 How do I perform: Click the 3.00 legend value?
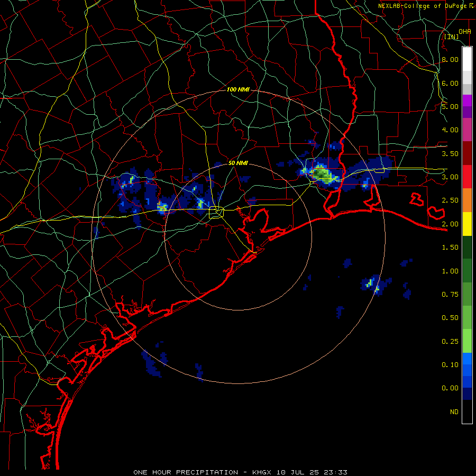[450, 177]
